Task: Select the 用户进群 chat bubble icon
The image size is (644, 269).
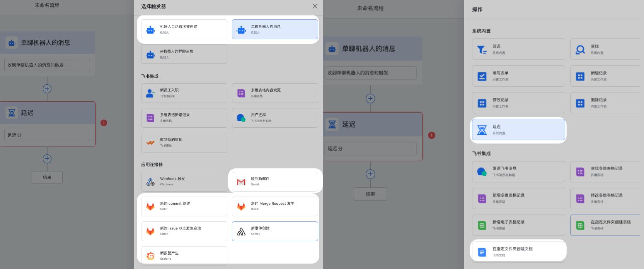Action: tap(241, 118)
